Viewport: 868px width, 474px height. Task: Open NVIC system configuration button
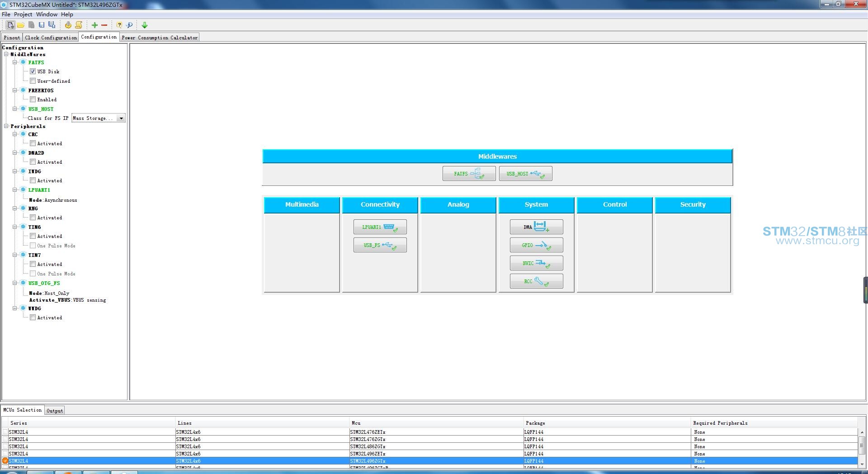pos(536,263)
